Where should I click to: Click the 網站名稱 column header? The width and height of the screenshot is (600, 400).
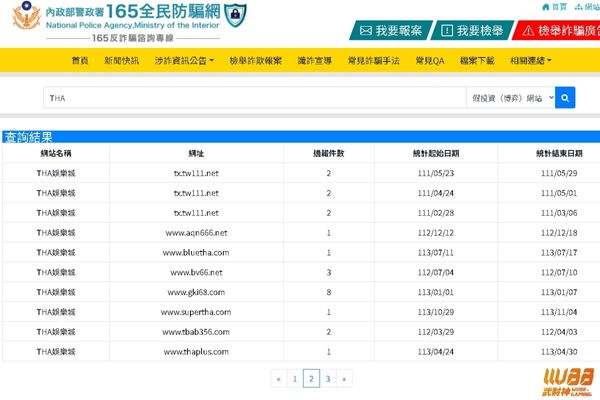coord(56,153)
